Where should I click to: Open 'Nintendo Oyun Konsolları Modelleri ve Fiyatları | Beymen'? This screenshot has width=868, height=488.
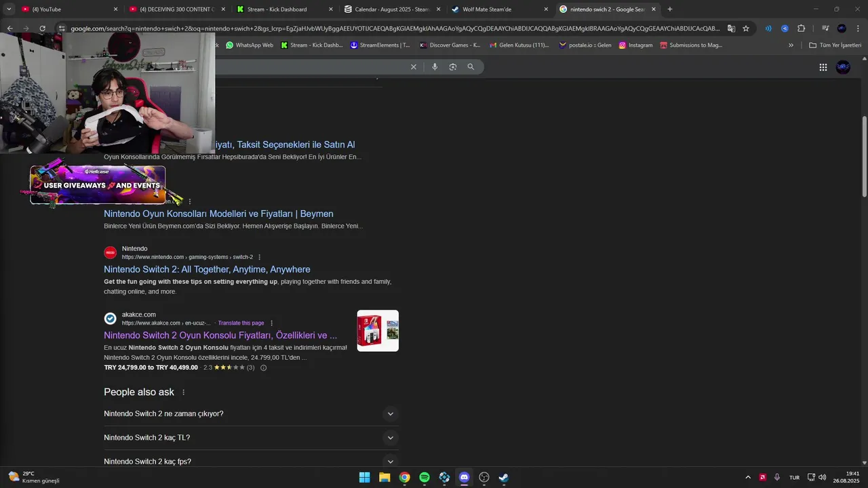click(218, 214)
